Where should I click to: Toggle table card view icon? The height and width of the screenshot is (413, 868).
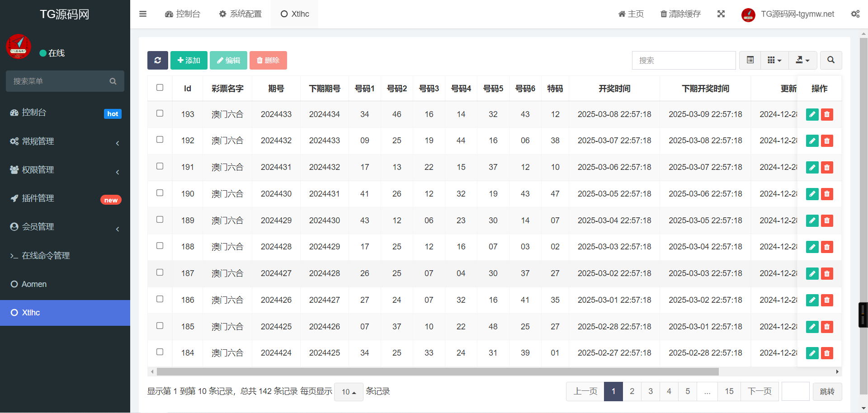(x=750, y=60)
